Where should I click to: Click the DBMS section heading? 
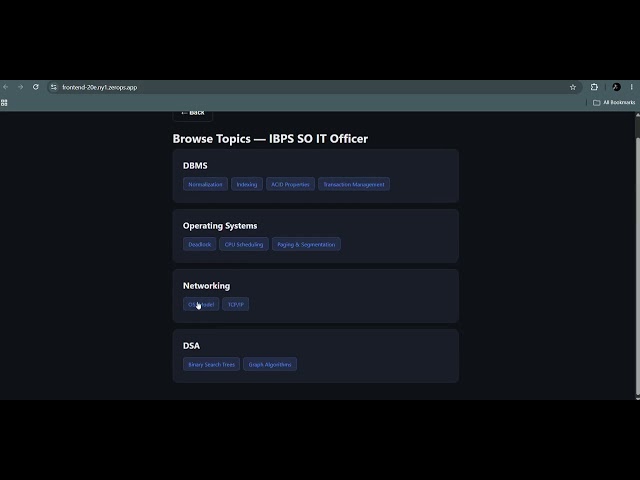pos(195,166)
